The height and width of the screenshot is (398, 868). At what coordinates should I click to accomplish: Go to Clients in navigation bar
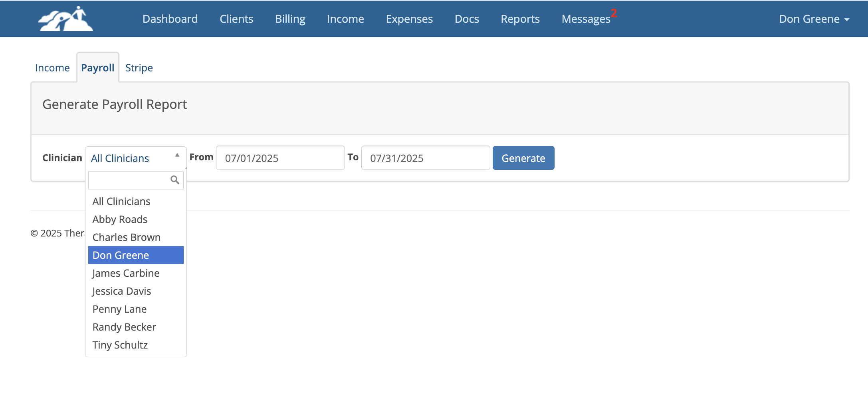[x=236, y=19]
